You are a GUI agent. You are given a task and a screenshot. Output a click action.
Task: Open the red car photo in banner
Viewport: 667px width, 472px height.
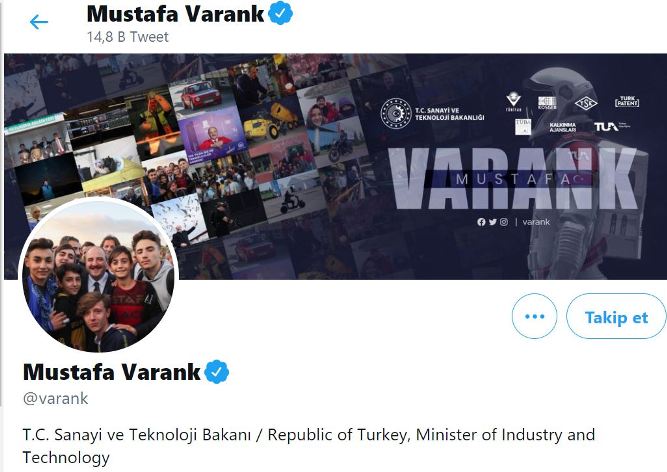tap(200, 95)
